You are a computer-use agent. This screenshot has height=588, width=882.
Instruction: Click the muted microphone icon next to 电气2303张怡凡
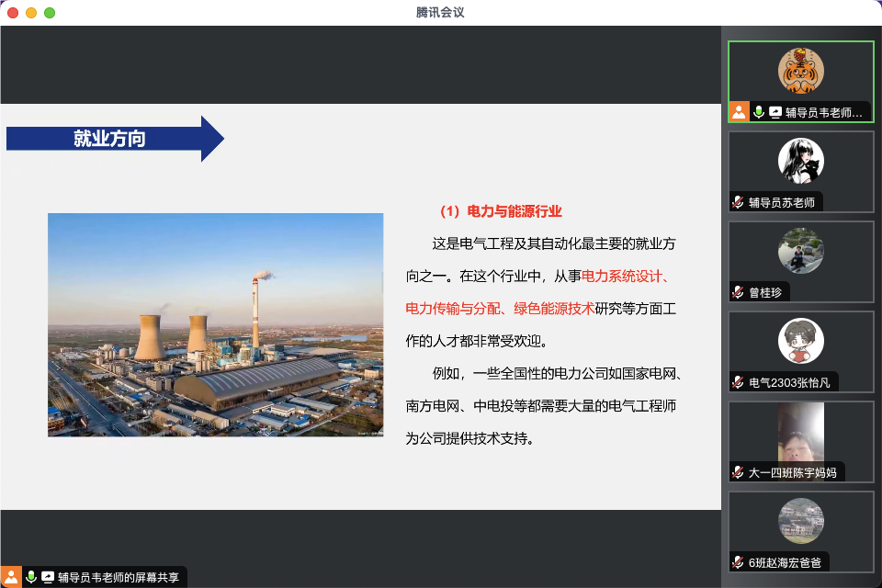pyautogui.click(x=738, y=382)
